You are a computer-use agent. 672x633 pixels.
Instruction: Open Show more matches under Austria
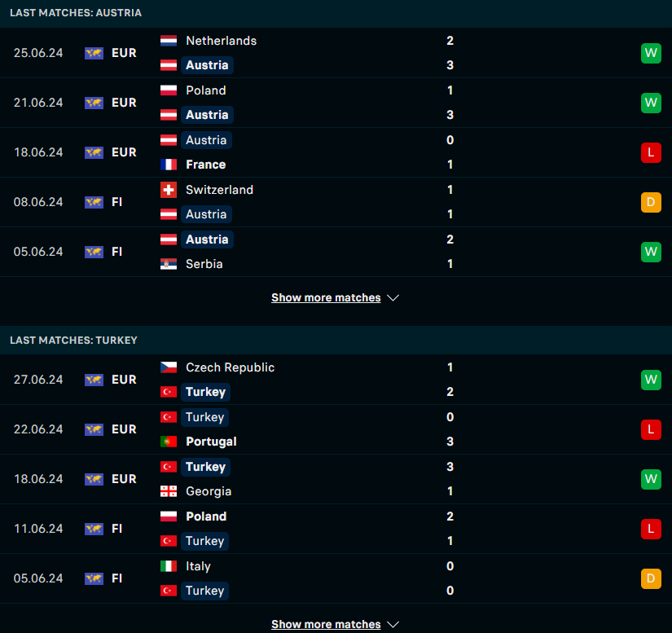click(326, 297)
